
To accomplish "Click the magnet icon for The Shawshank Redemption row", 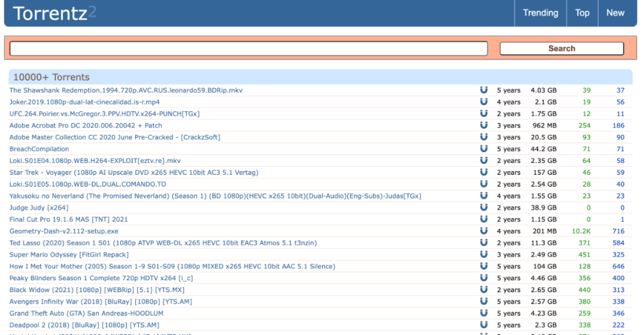I will point(484,90).
